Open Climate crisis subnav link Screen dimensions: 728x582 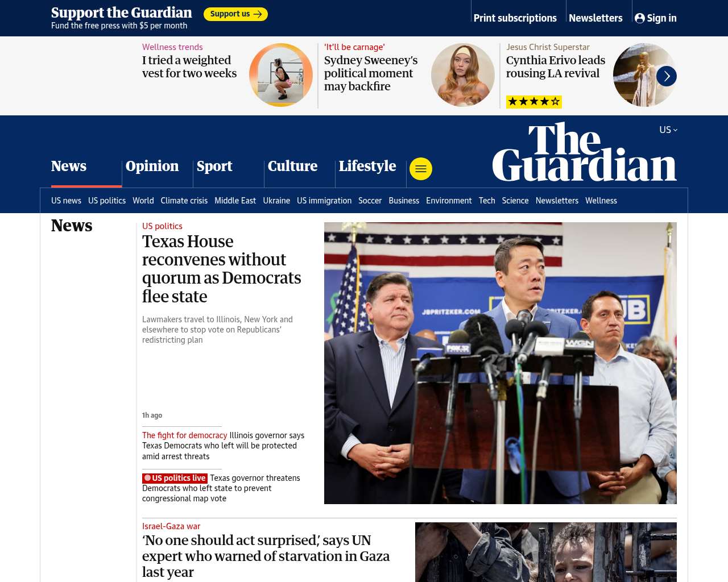pyautogui.click(x=184, y=201)
